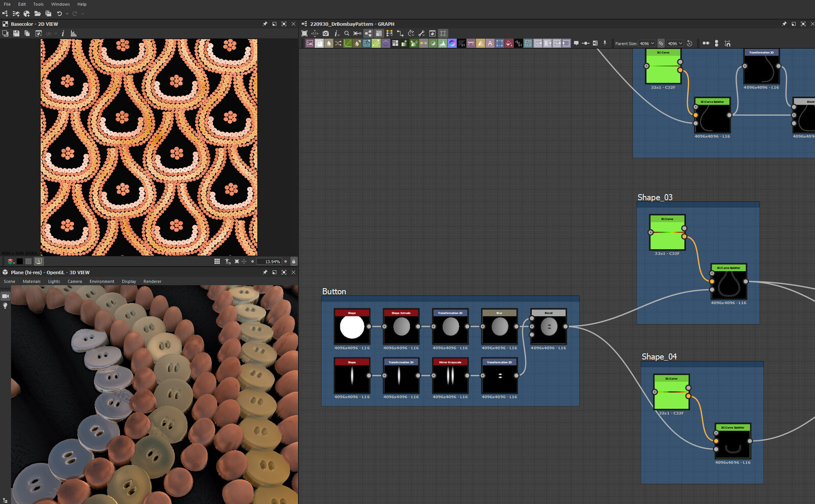Select the Mirror node toolbar icon

[x=480, y=43]
